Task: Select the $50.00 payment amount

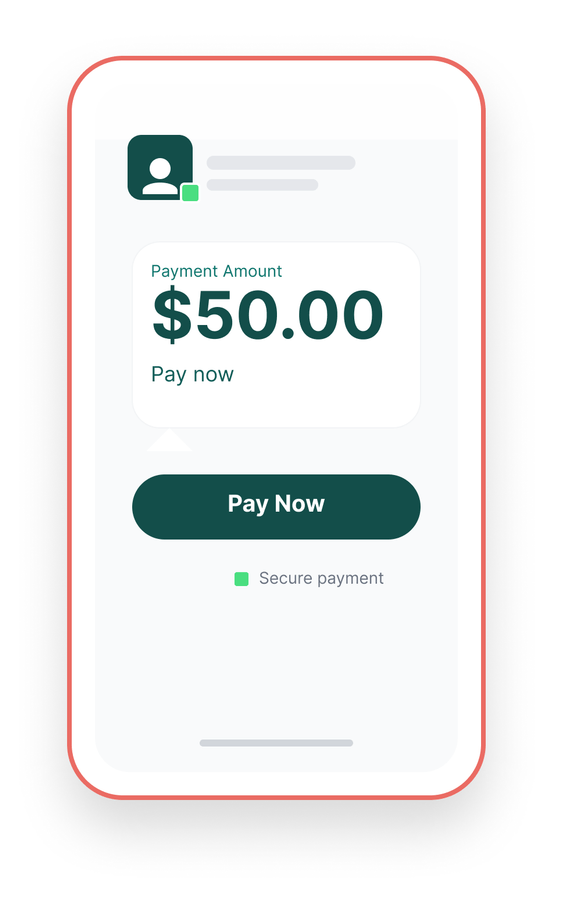Action: click(268, 316)
